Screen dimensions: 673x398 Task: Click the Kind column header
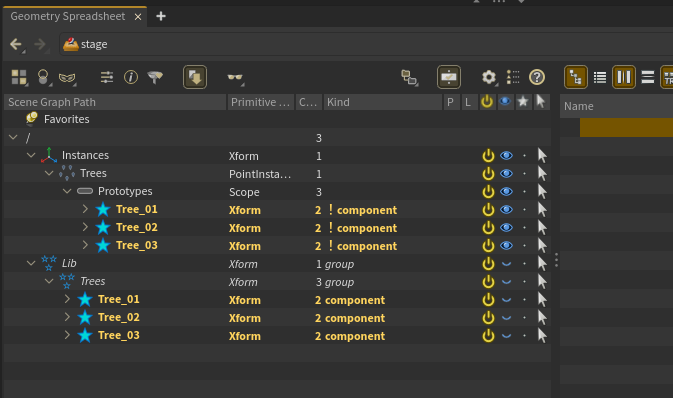click(383, 102)
